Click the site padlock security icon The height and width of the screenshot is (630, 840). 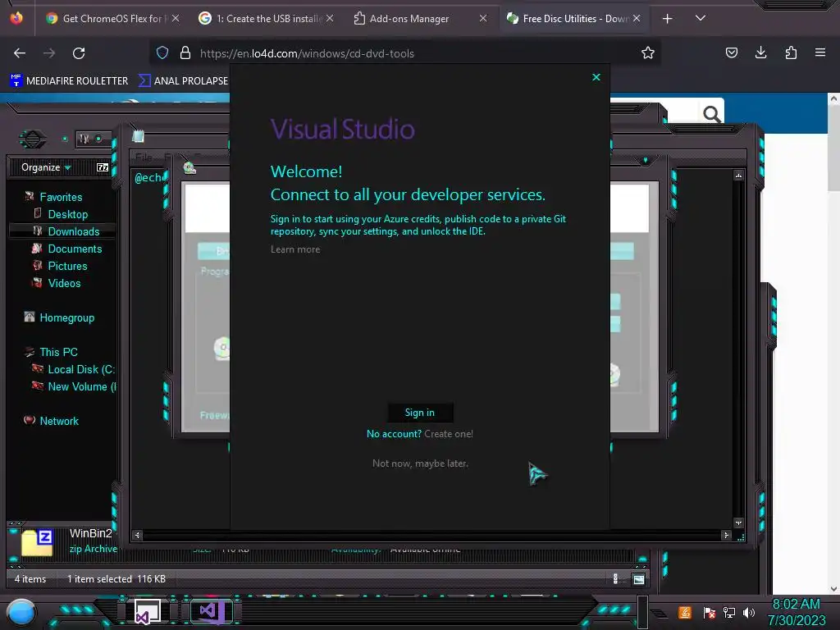[185, 53]
